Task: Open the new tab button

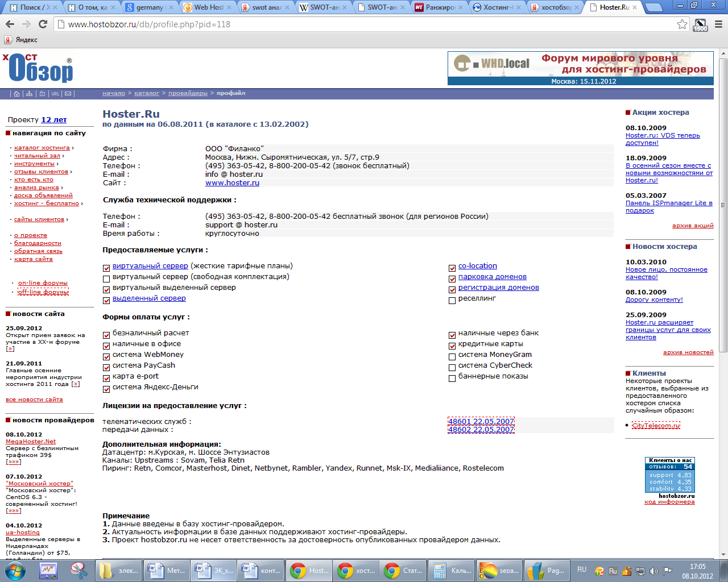Action: coord(653,8)
